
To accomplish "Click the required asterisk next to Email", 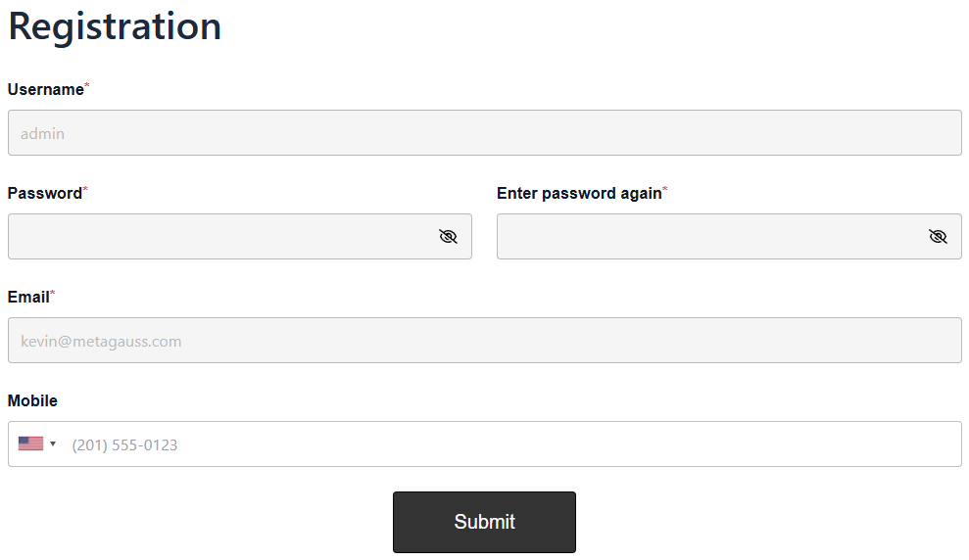I will [53, 294].
